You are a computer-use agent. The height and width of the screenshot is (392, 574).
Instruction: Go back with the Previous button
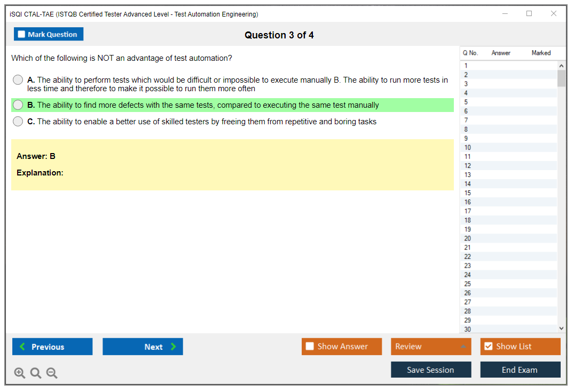click(x=52, y=347)
